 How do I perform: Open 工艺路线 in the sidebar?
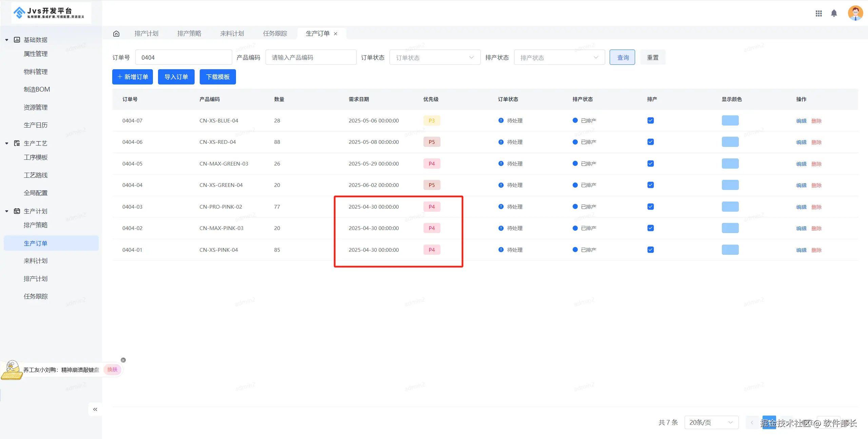click(36, 175)
